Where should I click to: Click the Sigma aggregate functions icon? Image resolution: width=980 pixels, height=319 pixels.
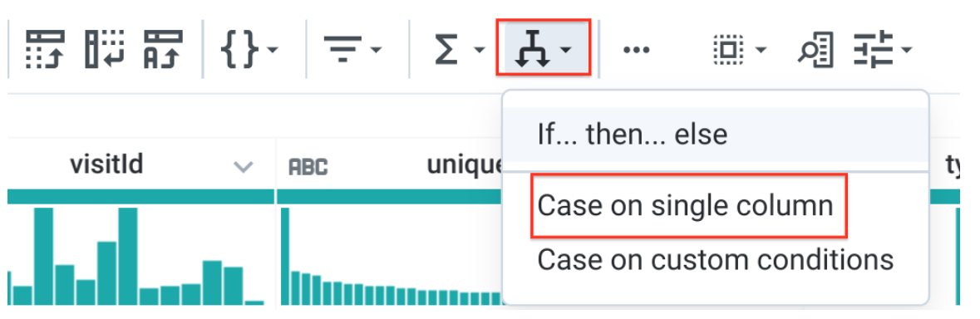click(448, 49)
